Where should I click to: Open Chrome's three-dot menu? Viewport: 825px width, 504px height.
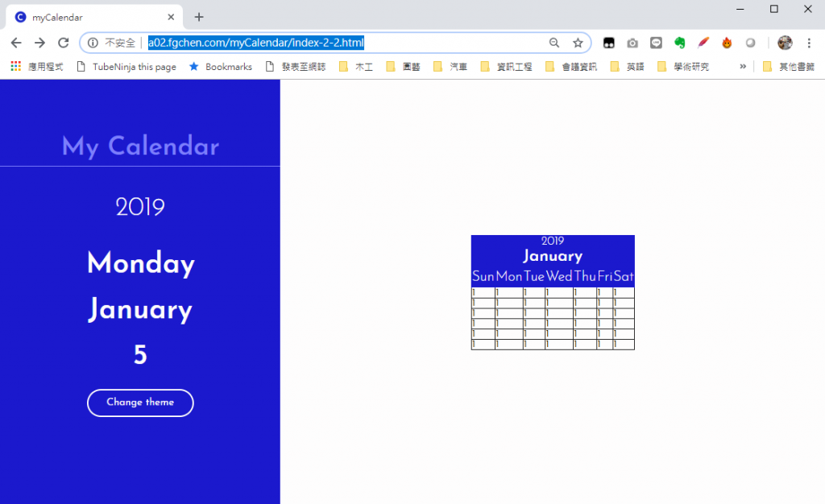point(809,43)
